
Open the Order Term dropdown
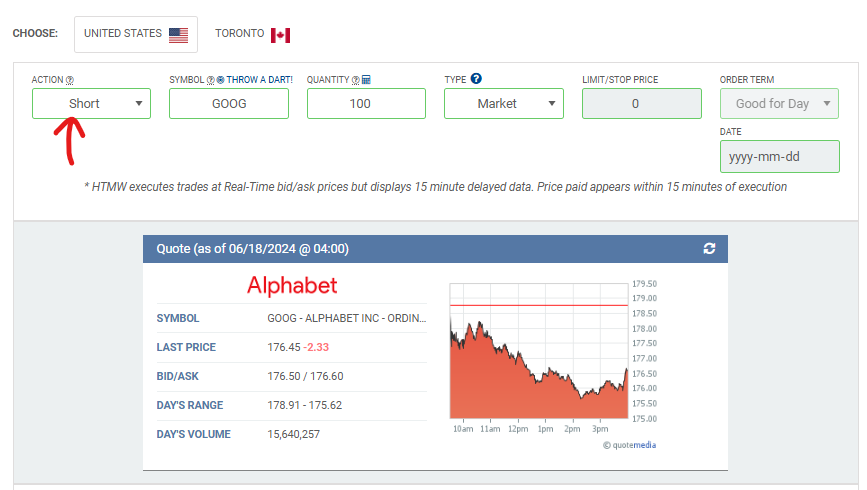[x=779, y=103]
